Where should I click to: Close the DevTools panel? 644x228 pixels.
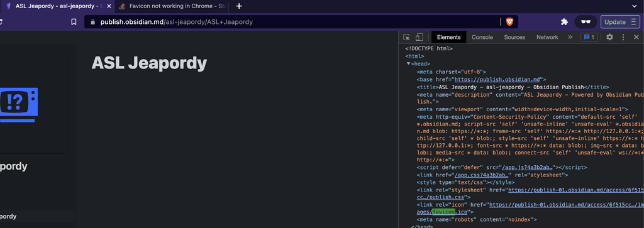[x=636, y=37]
